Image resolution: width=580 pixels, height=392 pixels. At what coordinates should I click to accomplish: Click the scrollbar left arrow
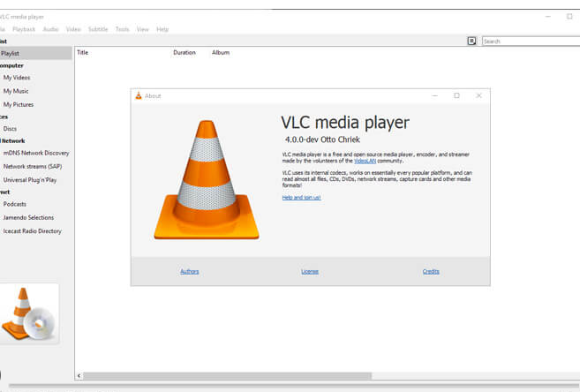(x=79, y=376)
